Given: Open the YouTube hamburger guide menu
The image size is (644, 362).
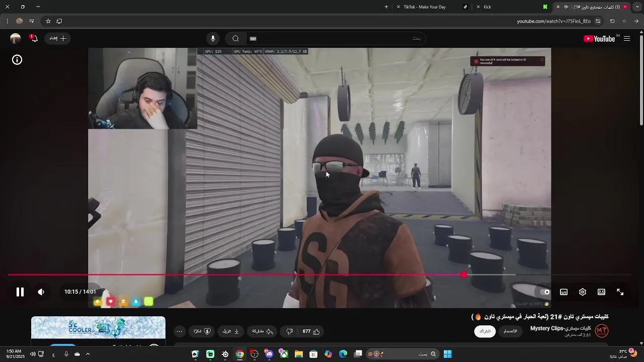Looking at the screenshot, I should click(627, 39).
